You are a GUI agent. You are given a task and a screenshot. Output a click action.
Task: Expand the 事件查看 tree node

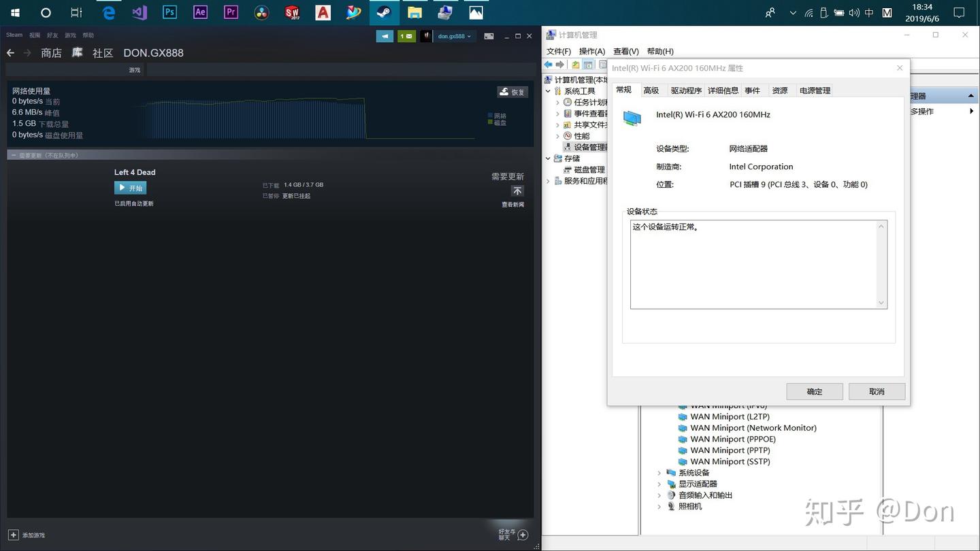[x=558, y=114]
